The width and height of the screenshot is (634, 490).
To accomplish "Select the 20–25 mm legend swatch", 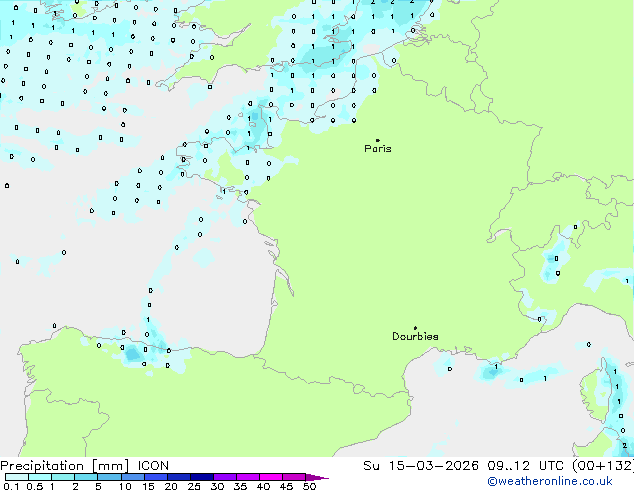I will pyautogui.click(x=179, y=477).
